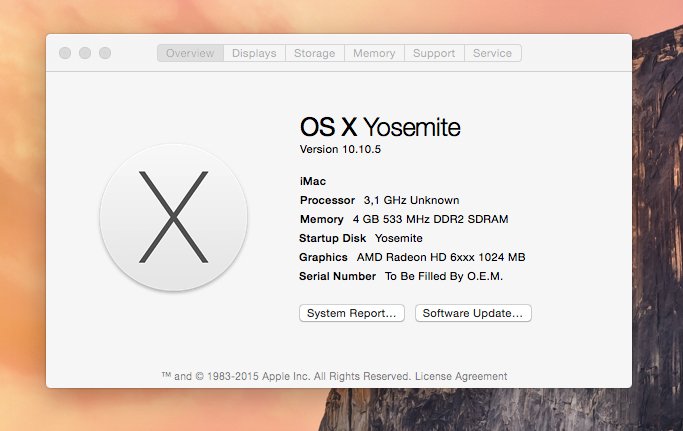The image size is (683, 431).
Task: Click the OS X Yosemite logo
Action: [x=173, y=217]
